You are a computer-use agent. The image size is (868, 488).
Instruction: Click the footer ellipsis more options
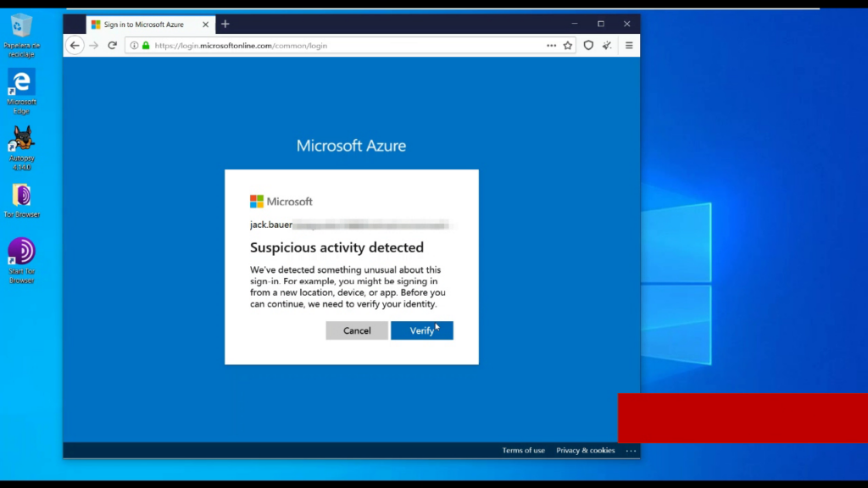point(631,451)
